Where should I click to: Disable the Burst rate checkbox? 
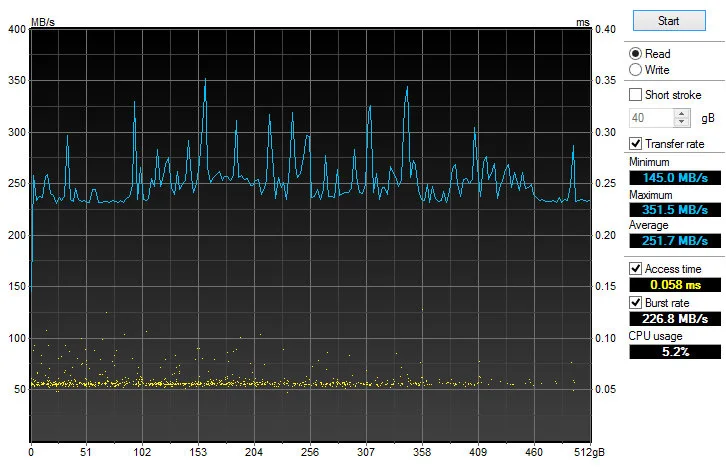tap(635, 302)
